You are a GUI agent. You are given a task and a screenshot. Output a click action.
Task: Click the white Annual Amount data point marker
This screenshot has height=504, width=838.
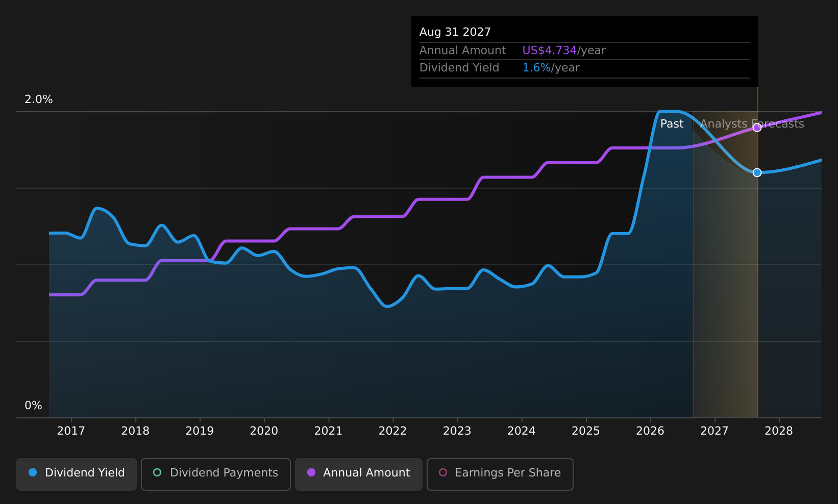[x=757, y=128]
